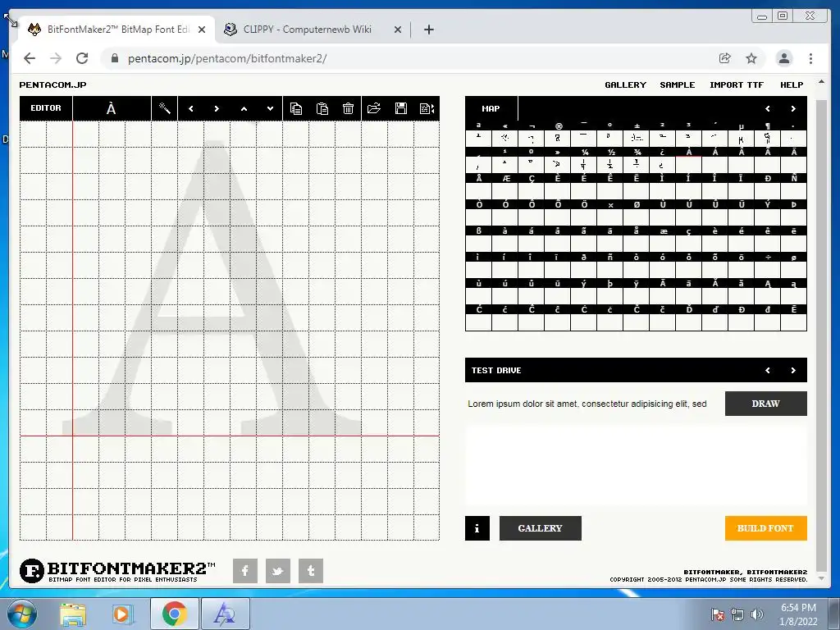
Task: Click the trash icon to clear glyph
Action: pyautogui.click(x=348, y=109)
